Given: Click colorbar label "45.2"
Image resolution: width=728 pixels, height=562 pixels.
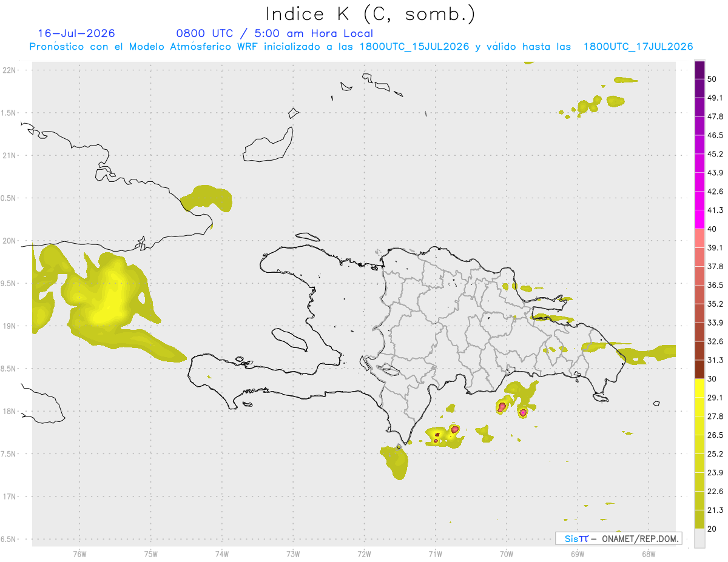Looking at the screenshot, I should click(x=715, y=154).
